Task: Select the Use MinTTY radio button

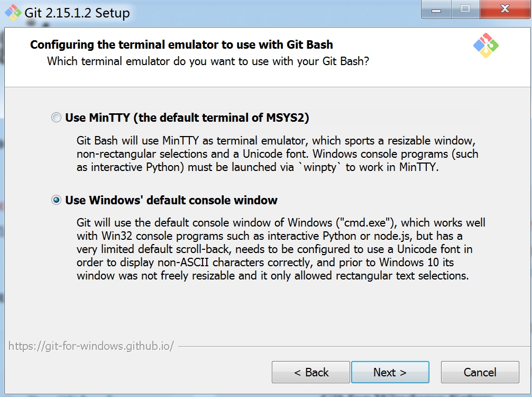Action: click(57, 118)
